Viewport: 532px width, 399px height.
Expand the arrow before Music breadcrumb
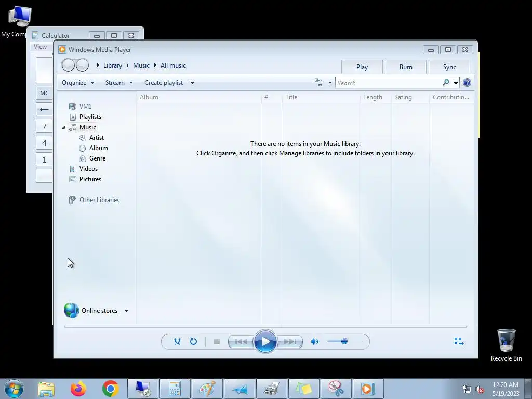[128, 65]
